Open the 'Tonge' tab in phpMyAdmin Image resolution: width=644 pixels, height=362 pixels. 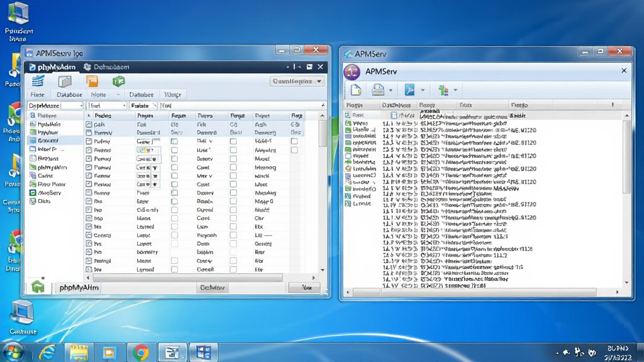(172, 95)
